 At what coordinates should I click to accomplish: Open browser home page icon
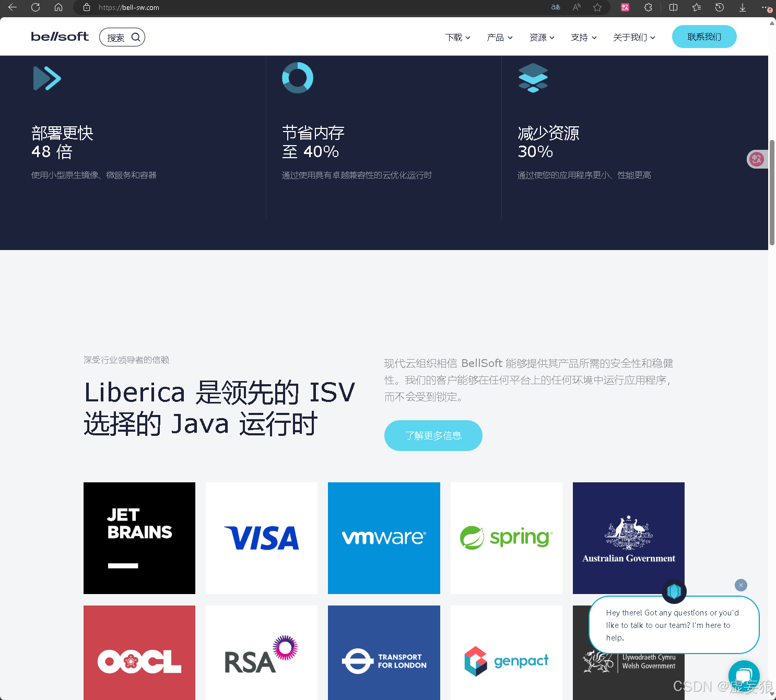[x=58, y=7]
